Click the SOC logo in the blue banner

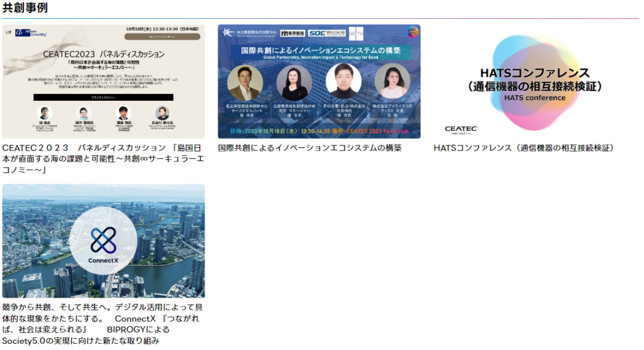tap(326, 33)
